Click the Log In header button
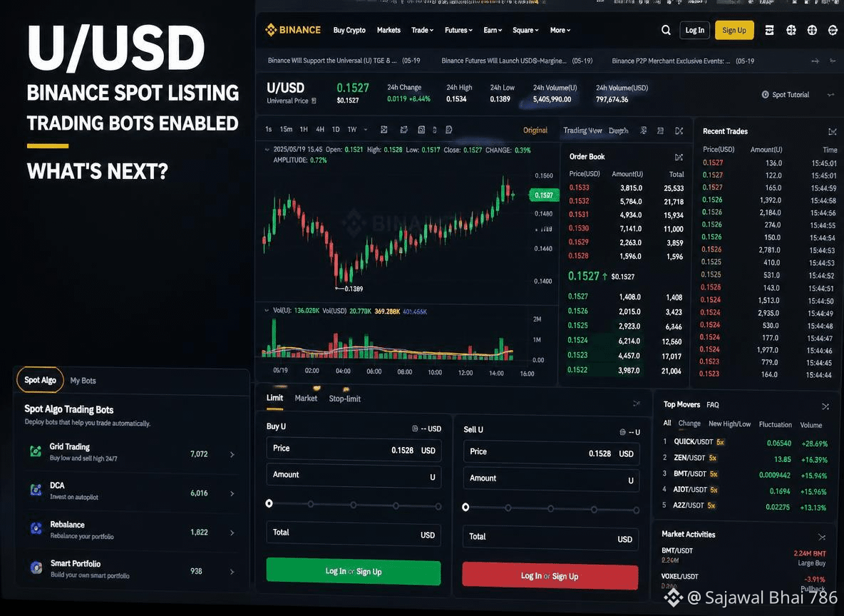844x616 pixels. pos(694,30)
